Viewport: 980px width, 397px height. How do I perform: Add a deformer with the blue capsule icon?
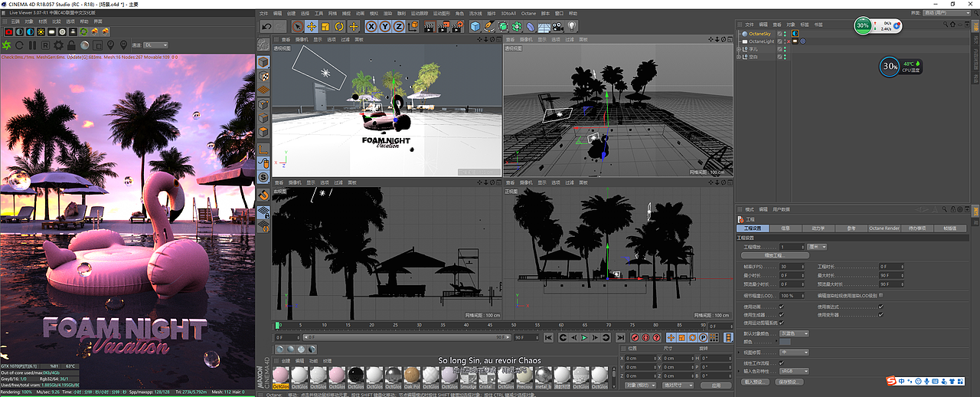point(531,27)
